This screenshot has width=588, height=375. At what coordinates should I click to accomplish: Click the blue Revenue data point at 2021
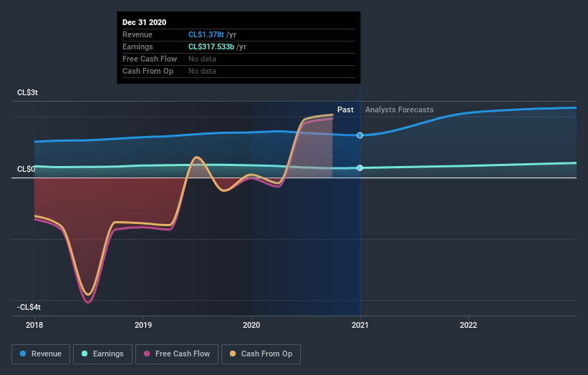coord(360,135)
